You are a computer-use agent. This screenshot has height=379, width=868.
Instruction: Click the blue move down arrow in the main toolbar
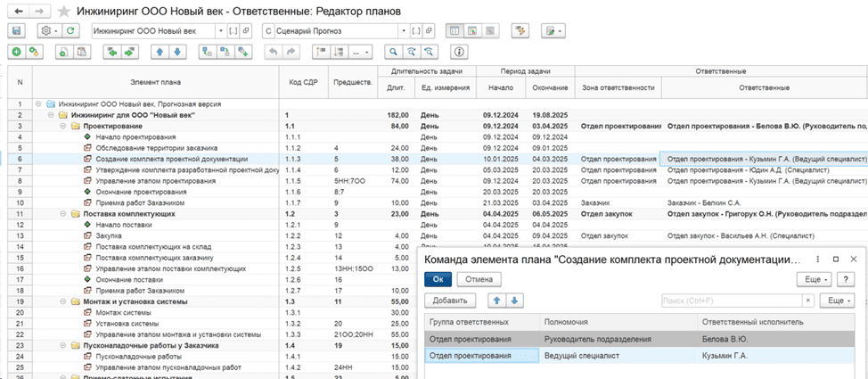click(176, 52)
